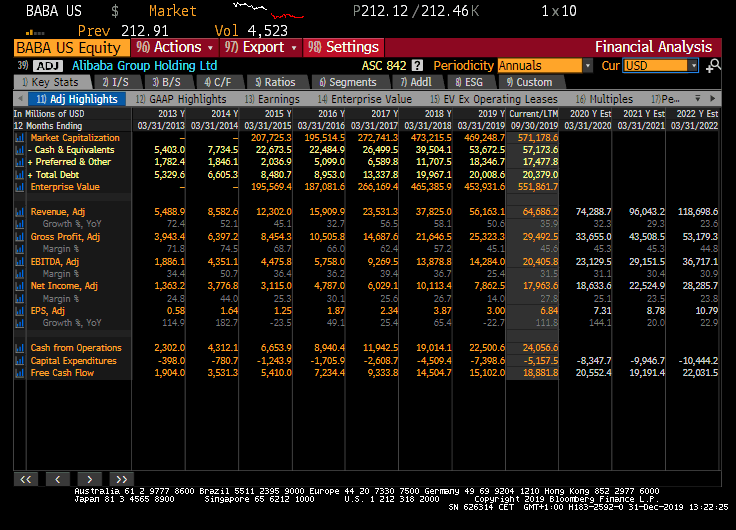
Task: Open chart icon for Total Debt row
Action: click(20, 175)
